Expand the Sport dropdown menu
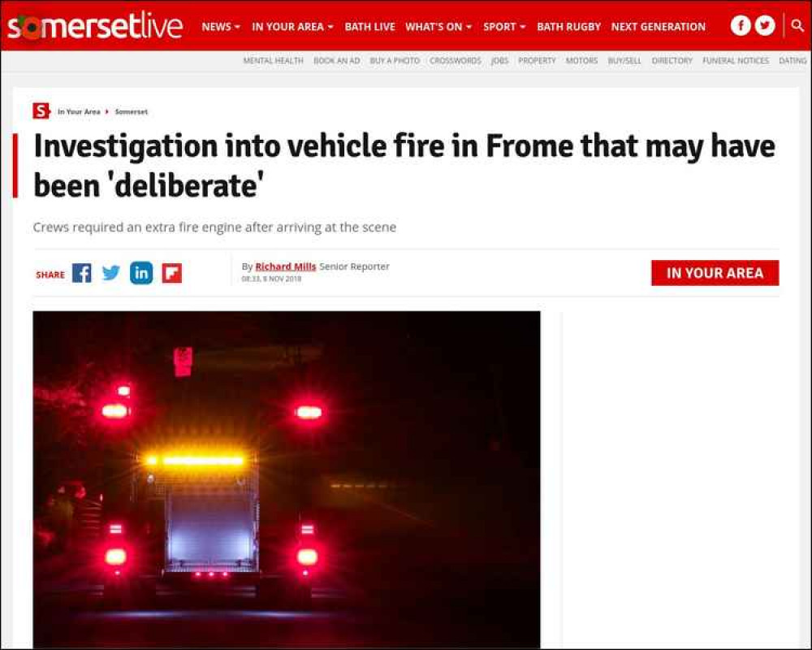The image size is (812, 650). [504, 27]
